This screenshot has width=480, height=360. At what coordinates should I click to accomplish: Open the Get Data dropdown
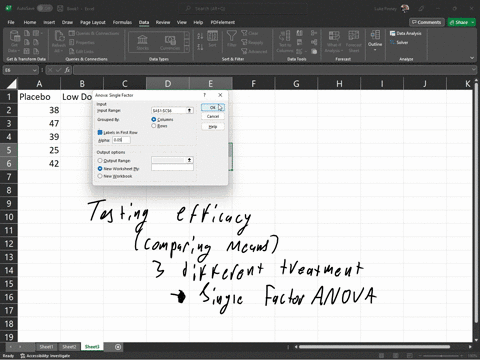14,42
